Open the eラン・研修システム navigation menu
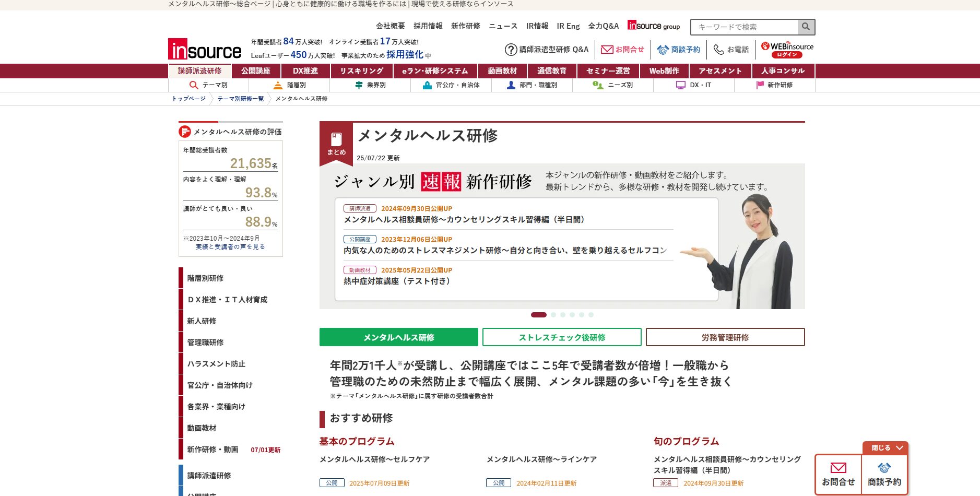The width and height of the screenshot is (980, 496). (434, 71)
